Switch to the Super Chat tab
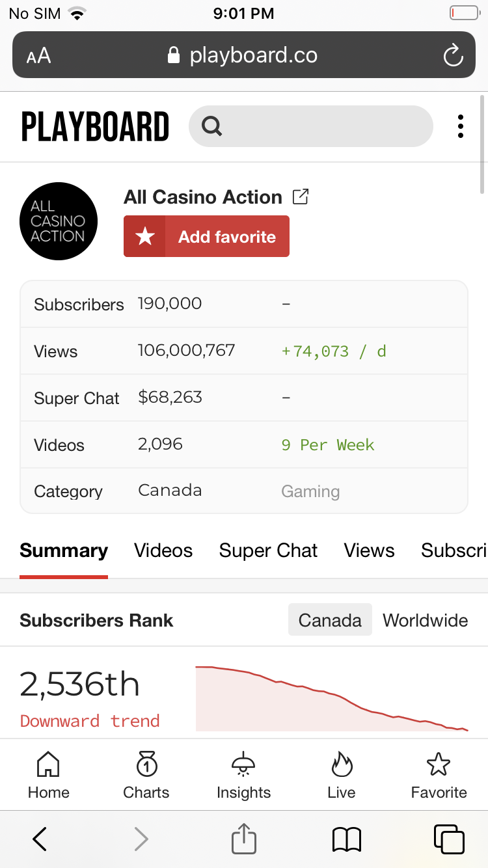 click(268, 550)
